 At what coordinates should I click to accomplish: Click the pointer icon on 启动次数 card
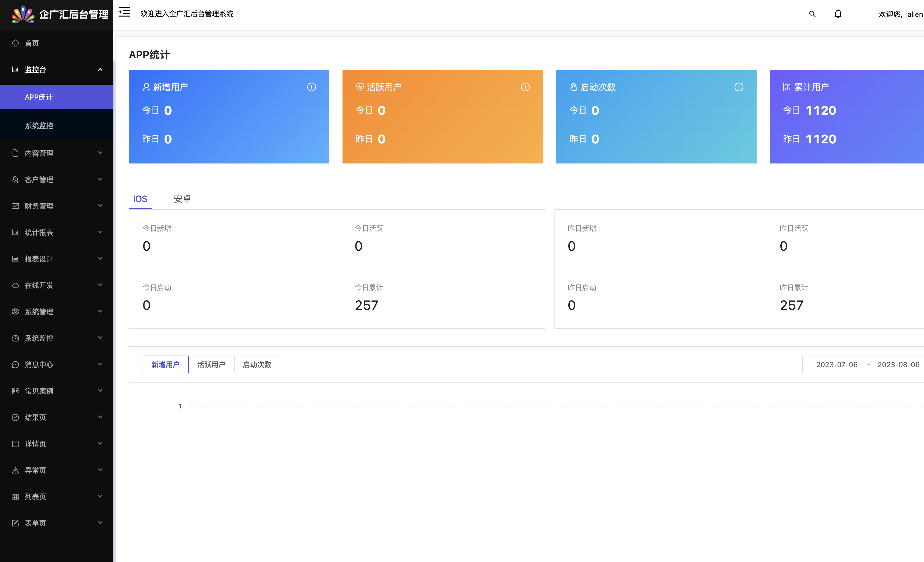click(574, 87)
